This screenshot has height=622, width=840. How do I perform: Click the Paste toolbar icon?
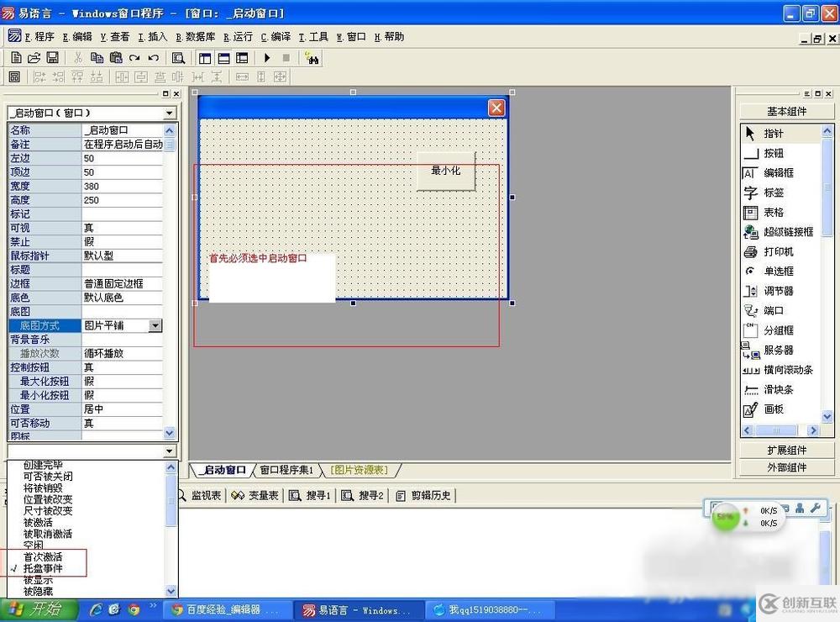tap(116, 57)
